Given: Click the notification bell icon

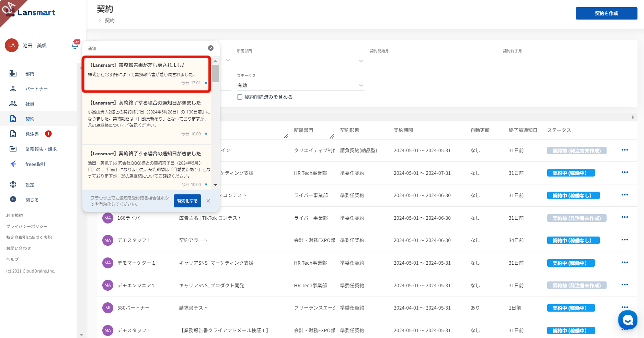Looking at the screenshot, I should 75,45.
